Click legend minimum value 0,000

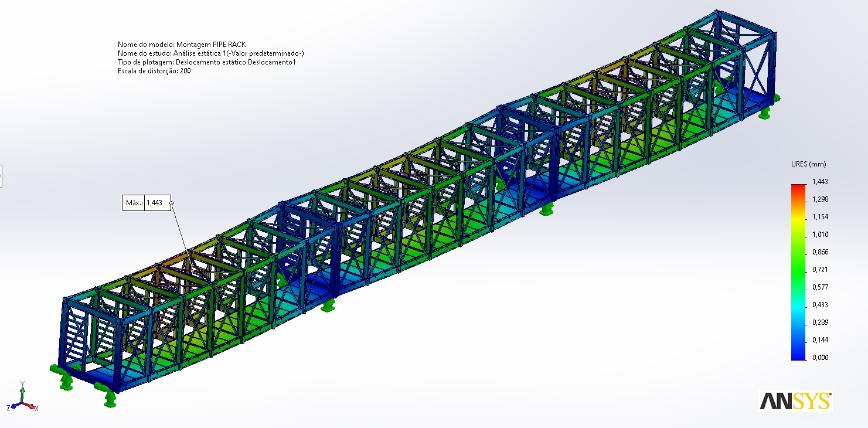[x=820, y=358]
